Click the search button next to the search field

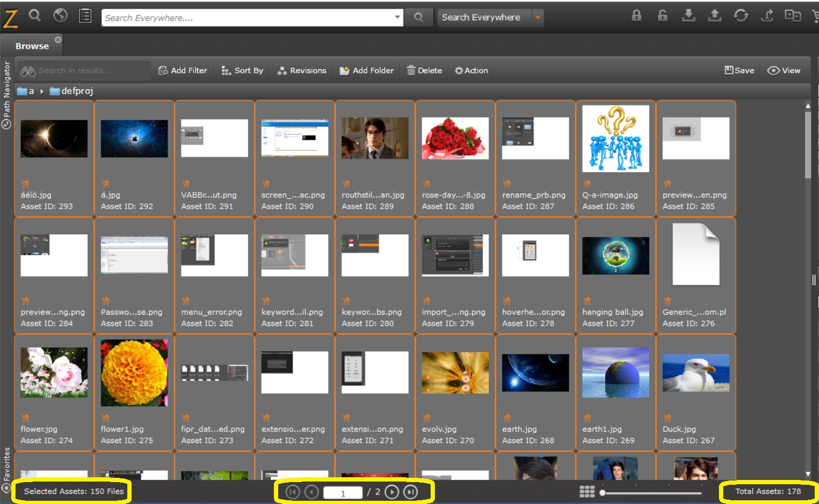click(418, 18)
